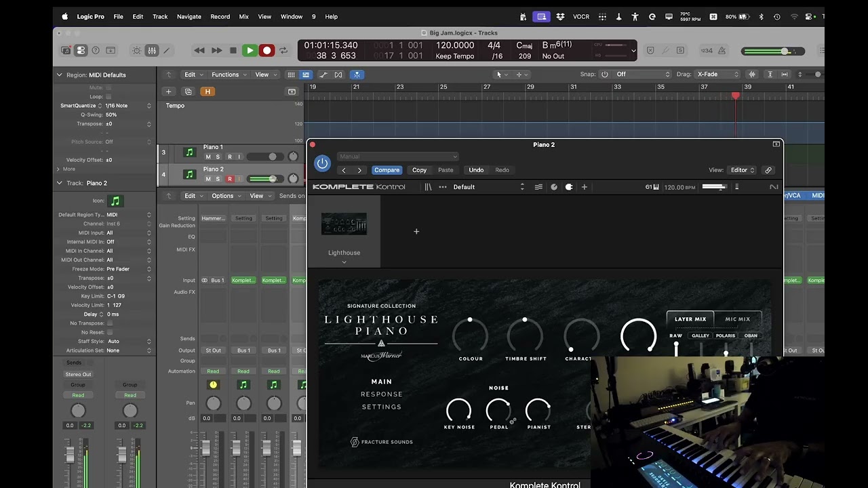Image resolution: width=868 pixels, height=488 pixels.
Task: Collapse the Region MIDI Defaults section
Action: [x=59, y=75]
